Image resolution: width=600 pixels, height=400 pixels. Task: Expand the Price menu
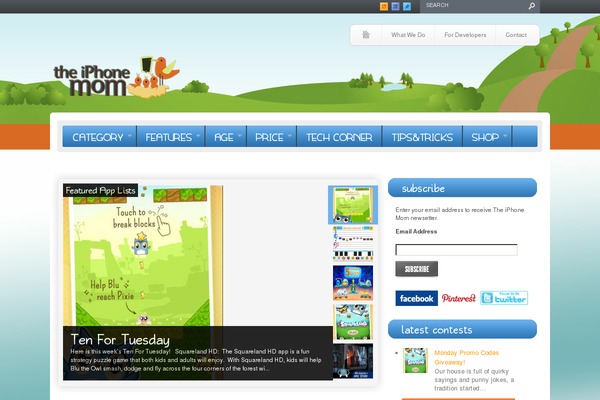point(271,137)
